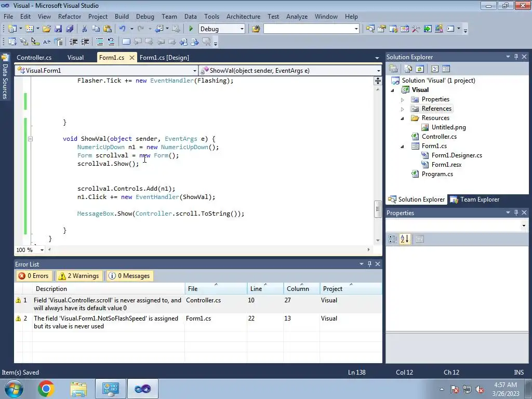Click the Start Page green arrow icon
Image resolution: width=532 pixels, height=399 pixels.
pyautogui.click(x=428, y=29)
